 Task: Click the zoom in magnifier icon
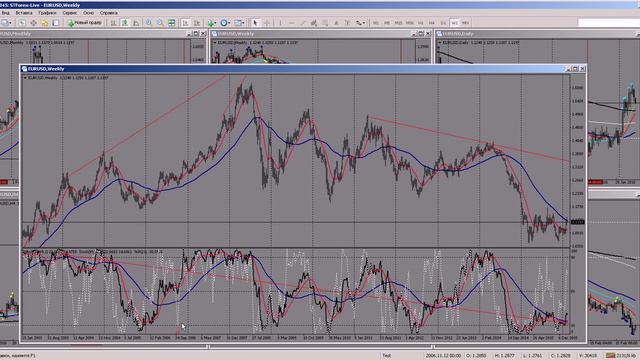pyautogui.click(x=149, y=23)
